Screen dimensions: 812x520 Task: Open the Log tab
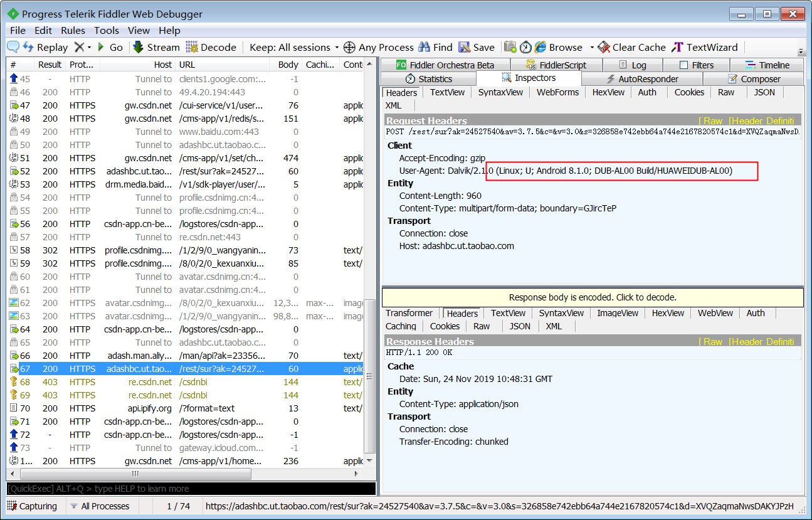pos(632,65)
